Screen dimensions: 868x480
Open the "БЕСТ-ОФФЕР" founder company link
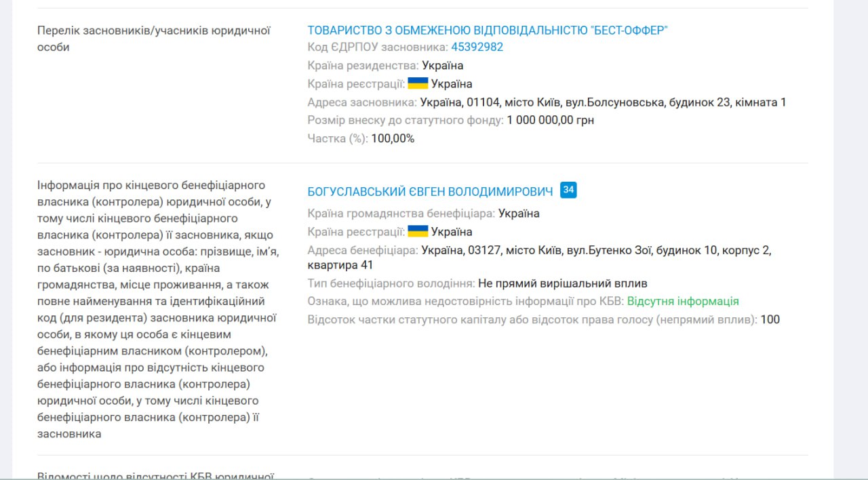pyautogui.click(x=487, y=30)
